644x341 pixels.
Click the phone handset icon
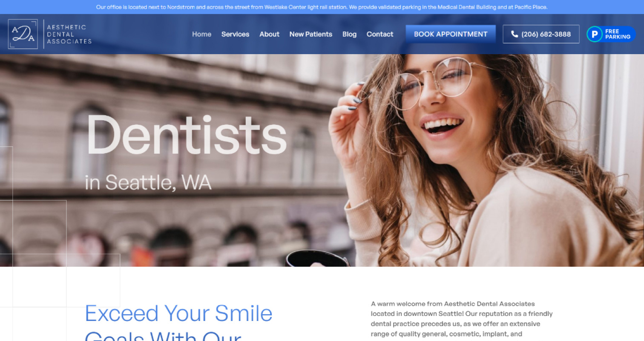coord(515,34)
